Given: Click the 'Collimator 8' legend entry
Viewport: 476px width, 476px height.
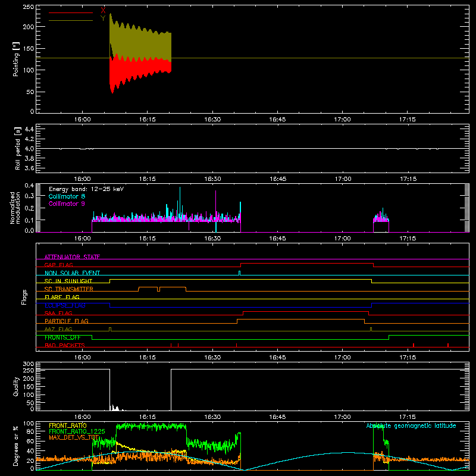Looking at the screenshot, I should pyautogui.click(x=67, y=196).
